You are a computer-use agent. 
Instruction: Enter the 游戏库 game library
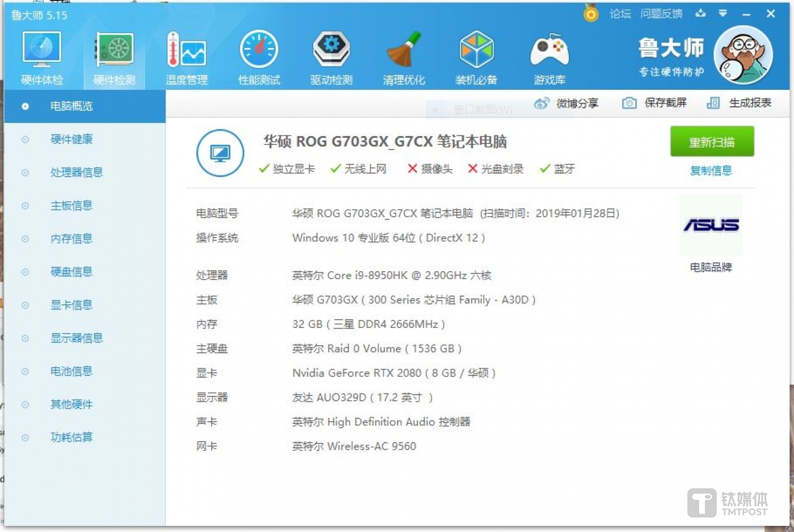coord(549,55)
